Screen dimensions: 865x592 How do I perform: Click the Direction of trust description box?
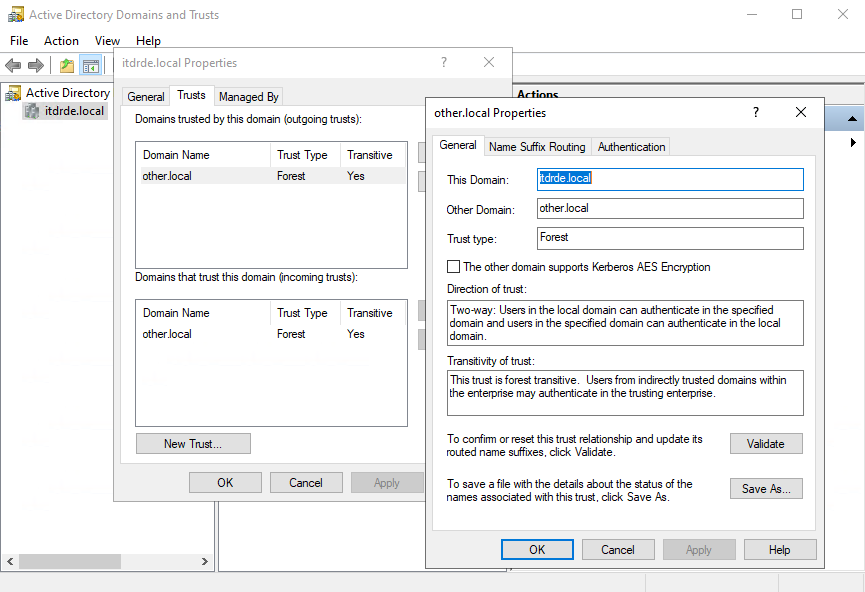point(625,323)
